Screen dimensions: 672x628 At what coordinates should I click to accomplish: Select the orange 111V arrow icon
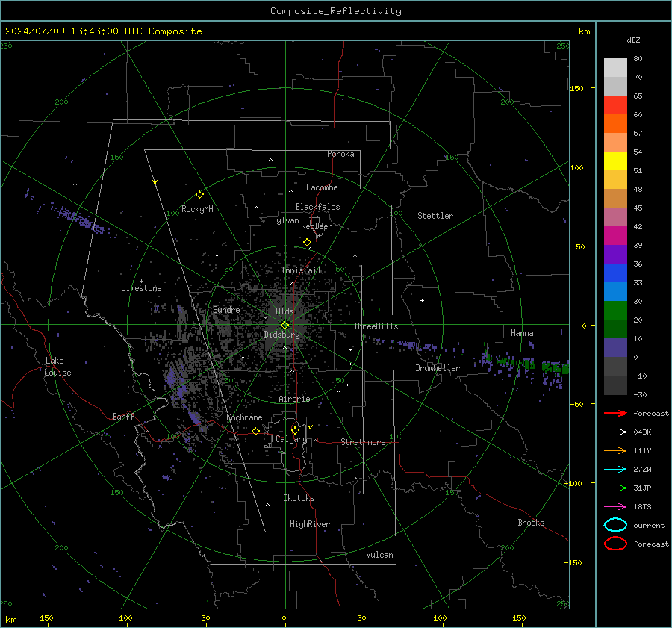(615, 450)
